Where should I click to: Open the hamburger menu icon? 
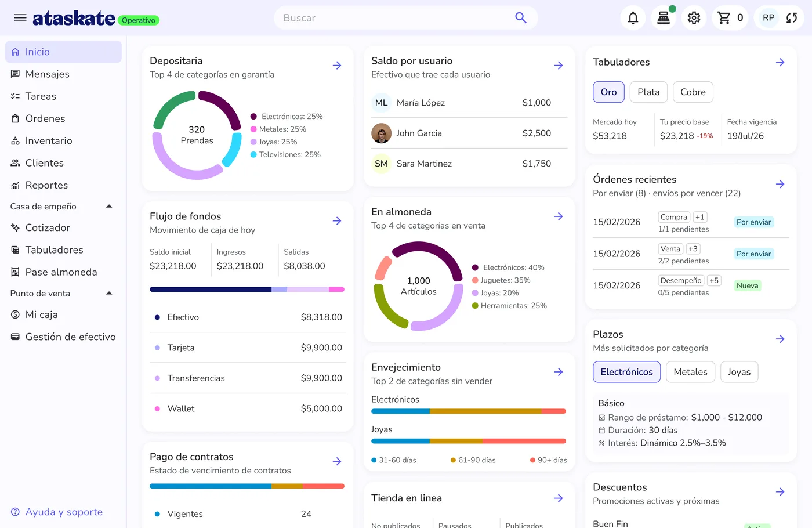click(20, 18)
